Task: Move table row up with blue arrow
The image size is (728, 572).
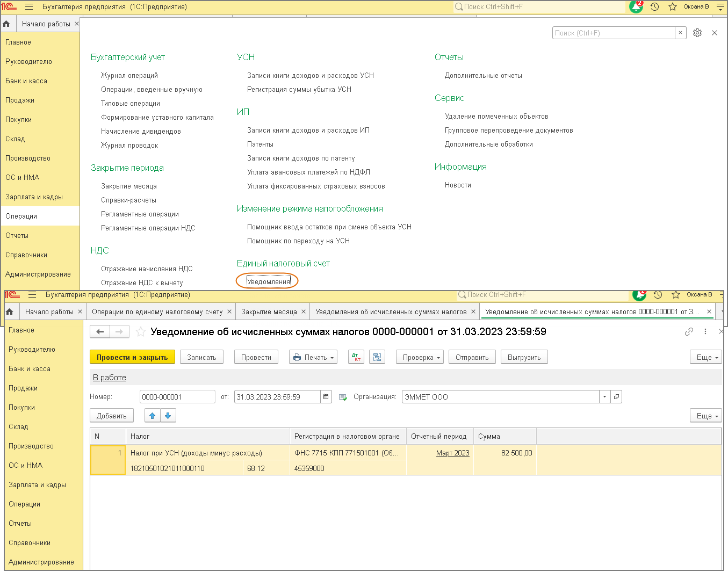Action: (153, 416)
